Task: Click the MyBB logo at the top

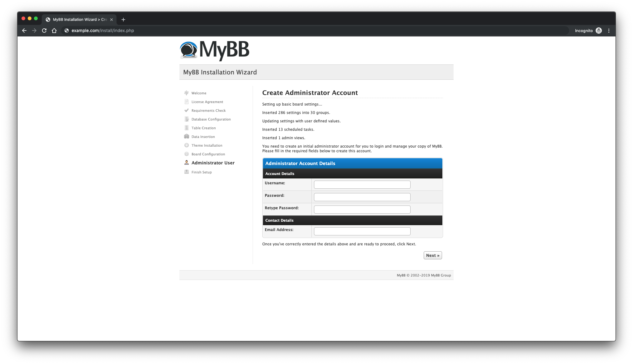Action: (215, 49)
